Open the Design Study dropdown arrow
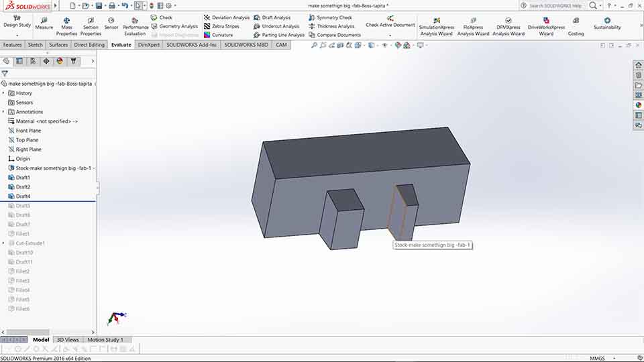The height and width of the screenshot is (362, 644). click(x=17, y=36)
